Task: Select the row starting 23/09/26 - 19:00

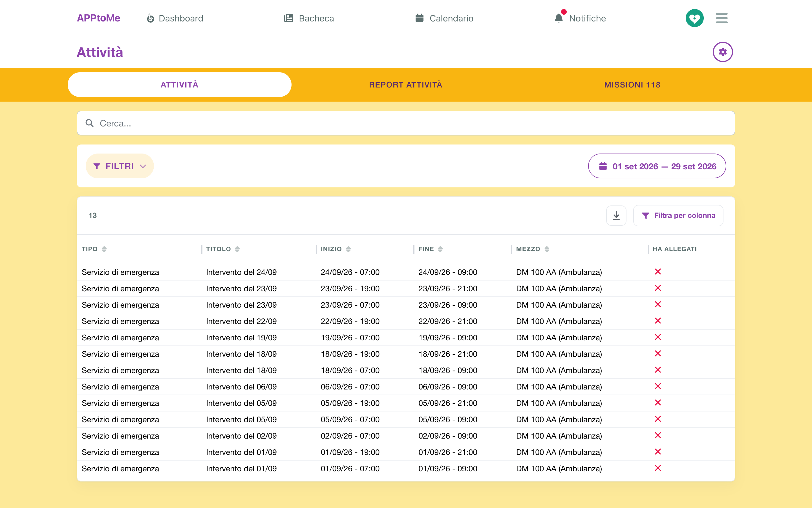Action: [x=406, y=288]
